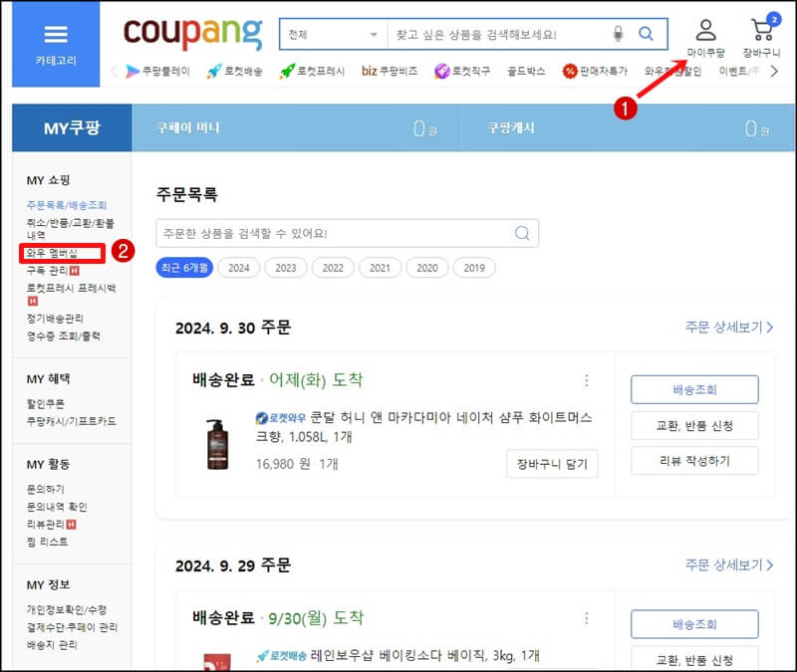Click the order search magnifier icon
Screen dimensions: 797x672
(x=522, y=233)
